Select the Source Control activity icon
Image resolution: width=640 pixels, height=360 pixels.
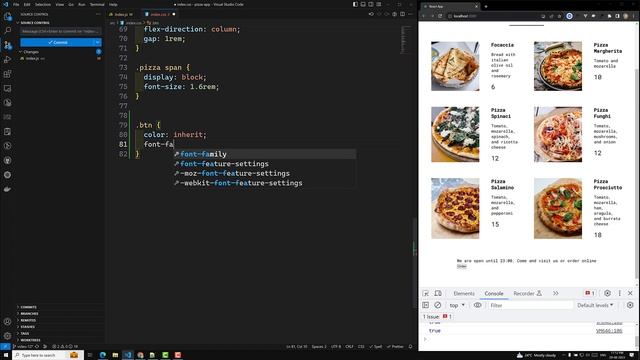tap(7, 45)
